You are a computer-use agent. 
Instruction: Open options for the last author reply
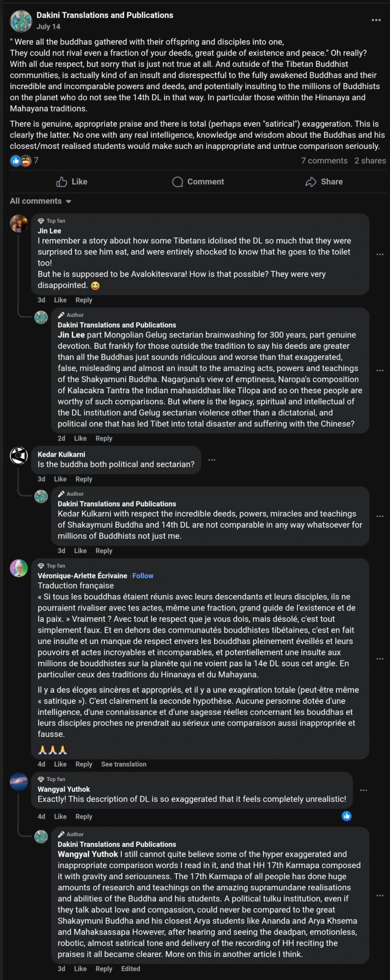pos(380,895)
